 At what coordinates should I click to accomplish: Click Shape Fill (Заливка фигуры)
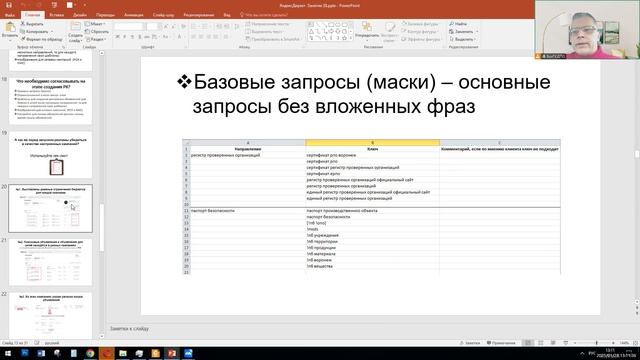(420, 24)
